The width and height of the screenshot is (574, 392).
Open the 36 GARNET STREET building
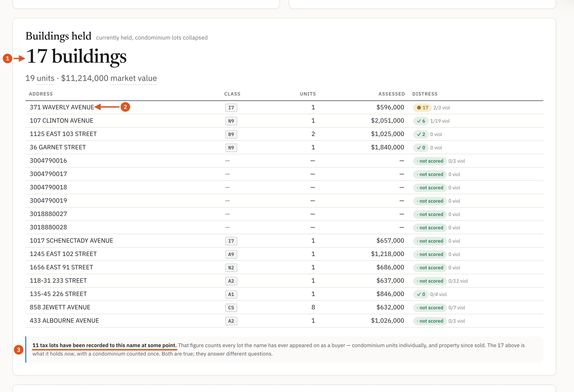pyautogui.click(x=284, y=148)
